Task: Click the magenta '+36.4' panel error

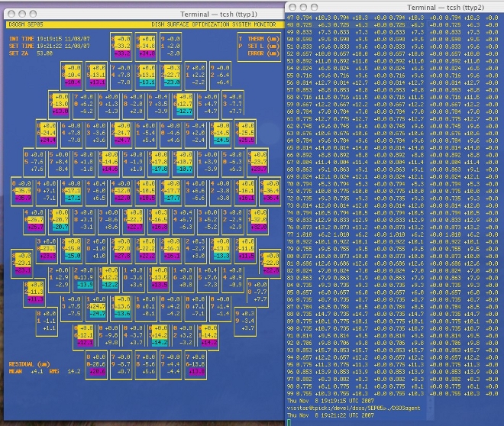Action: [271, 198]
